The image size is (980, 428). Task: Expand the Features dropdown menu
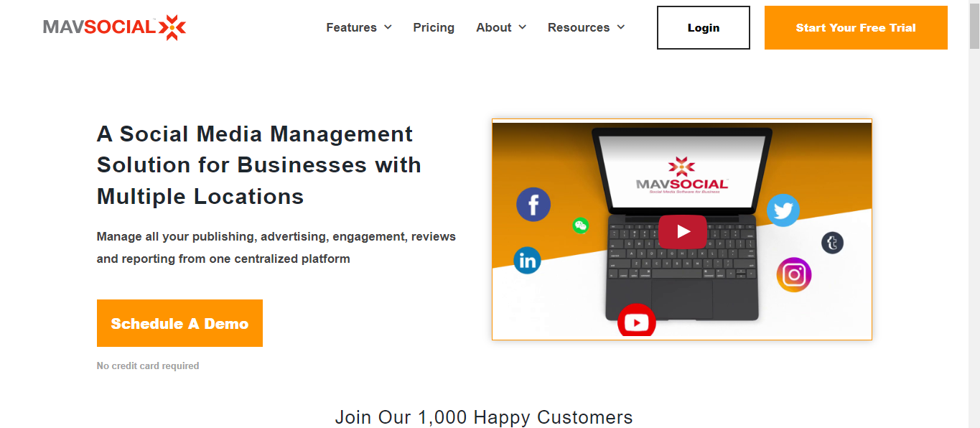359,27
